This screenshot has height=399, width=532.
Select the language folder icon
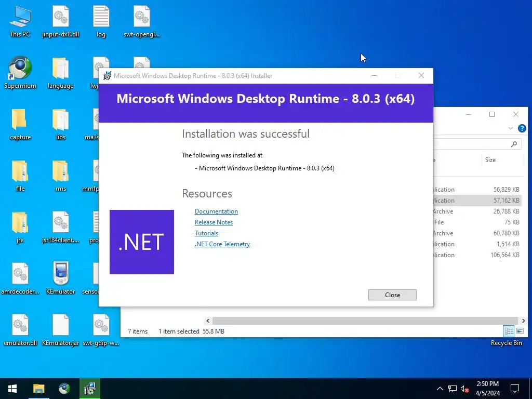(x=60, y=73)
